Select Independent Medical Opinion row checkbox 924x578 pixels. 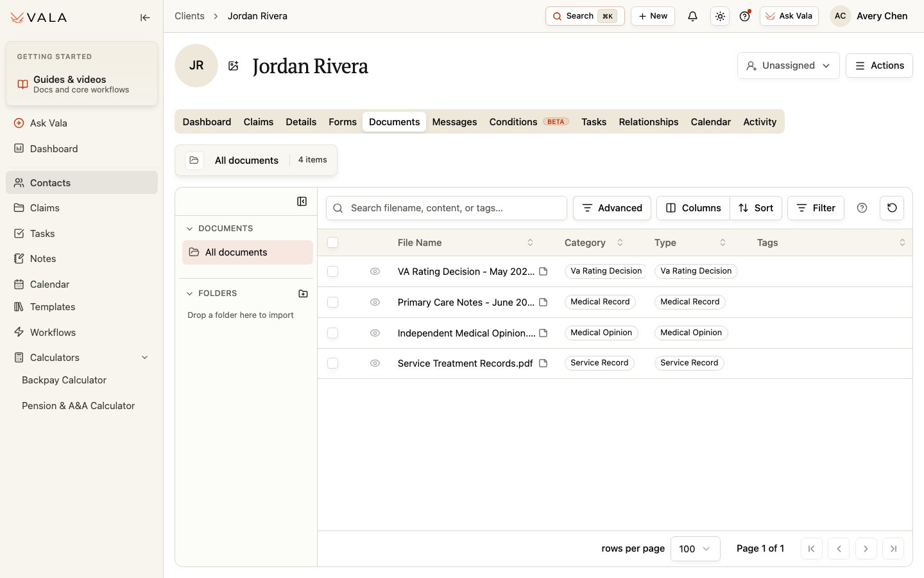coord(332,333)
